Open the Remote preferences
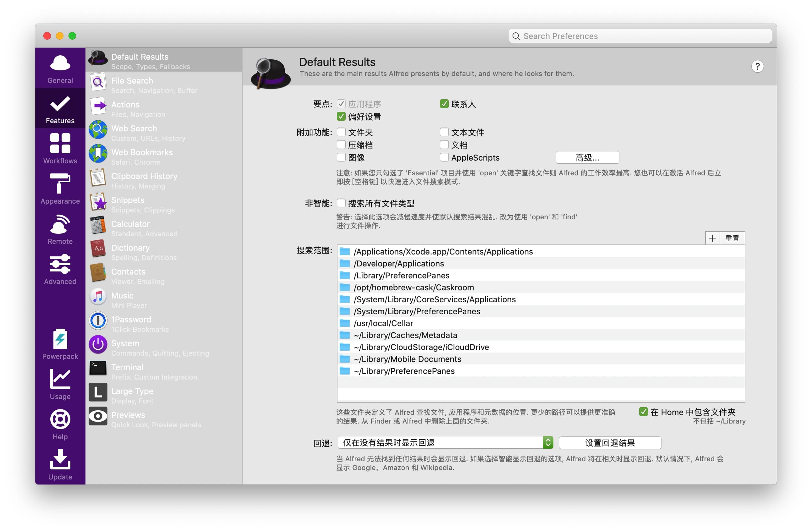Image resolution: width=812 pixels, height=531 pixels. coord(60,229)
